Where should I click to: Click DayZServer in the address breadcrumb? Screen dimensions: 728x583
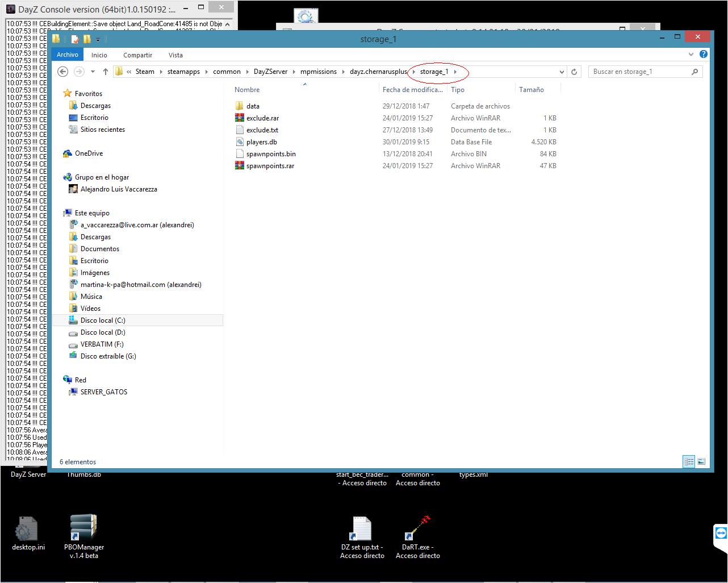(270, 72)
